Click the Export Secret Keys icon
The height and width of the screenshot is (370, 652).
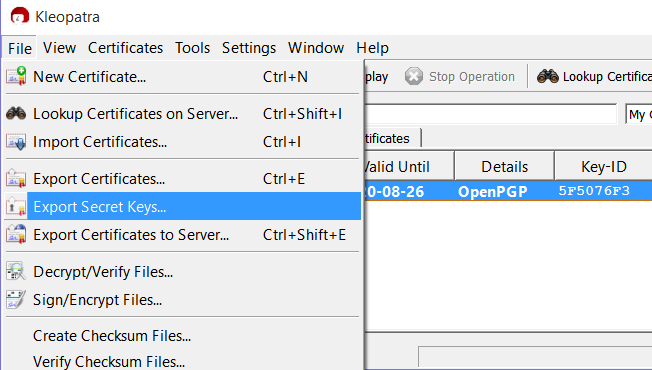[16, 207]
